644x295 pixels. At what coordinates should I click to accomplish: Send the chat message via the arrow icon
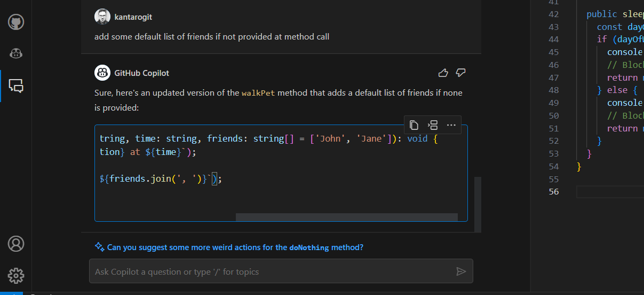(x=461, y=271)
